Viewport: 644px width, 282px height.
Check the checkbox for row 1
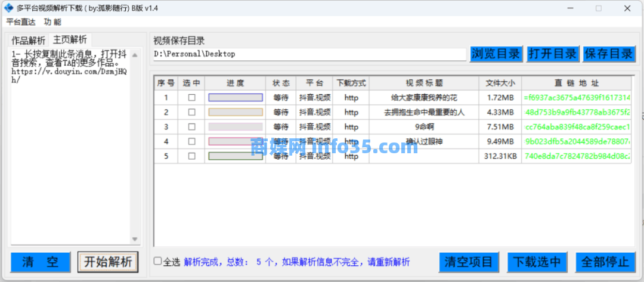[191, 97]
